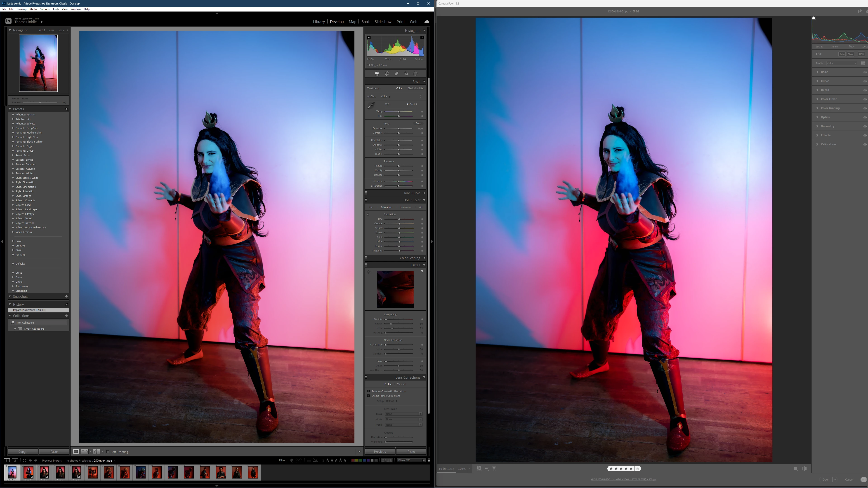Toggle Soft Proofing checkbox

[x=108, y=452]
